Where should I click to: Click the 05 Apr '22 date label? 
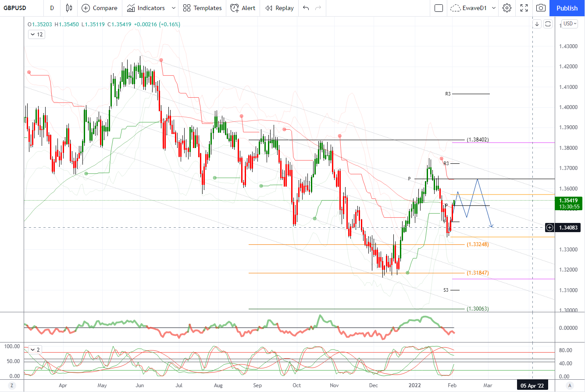tap(532, 385)
